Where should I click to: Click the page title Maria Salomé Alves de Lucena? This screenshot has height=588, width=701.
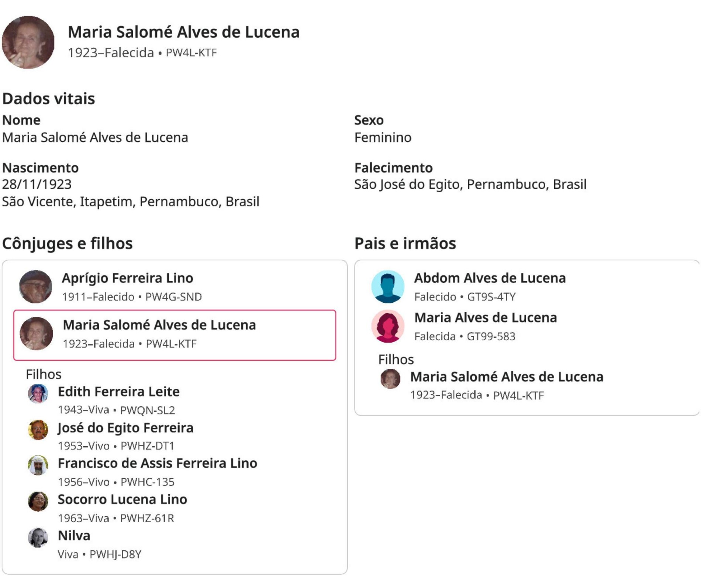point(183,32)
